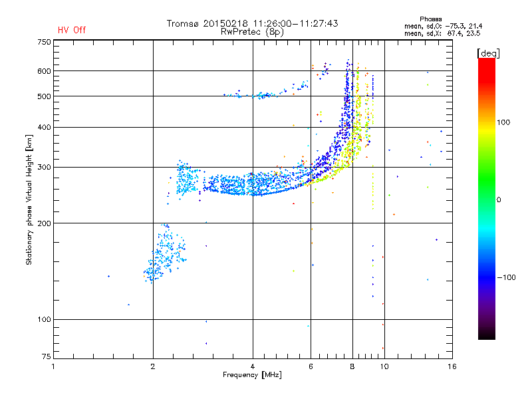Click the RwPretec (8p) subtitle

pyautogui.click(x=252, y=32)
